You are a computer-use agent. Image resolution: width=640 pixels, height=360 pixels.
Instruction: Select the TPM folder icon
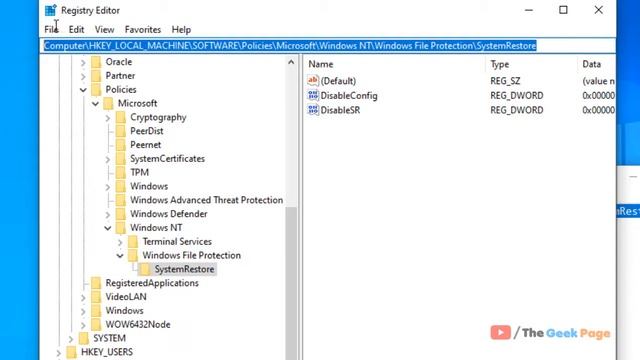(x=120, y=173)
